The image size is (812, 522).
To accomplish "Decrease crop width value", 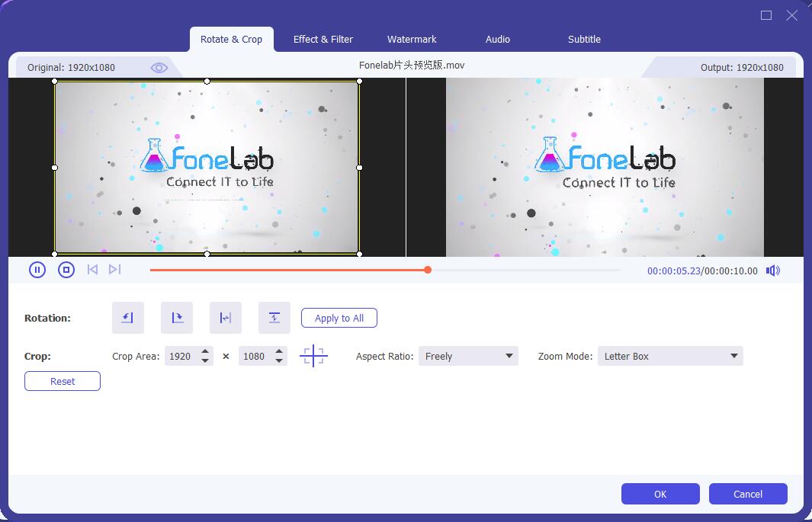I will coord(205,360).
